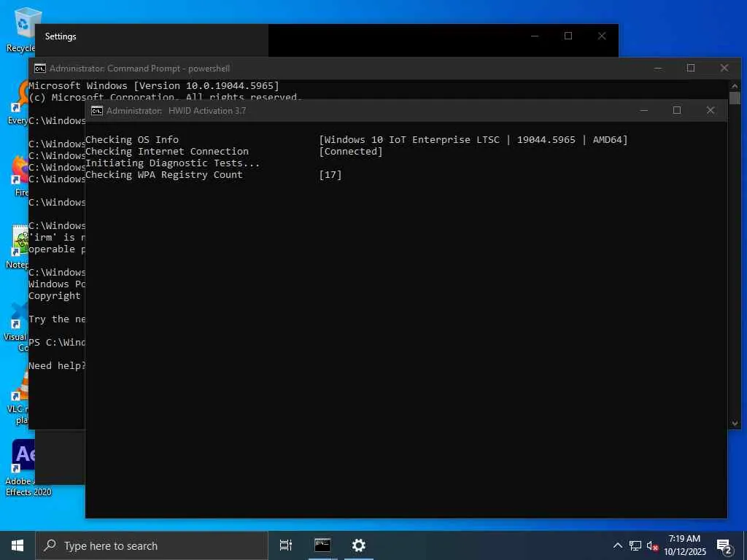Open the Action Center notifications icon
Image resolution: width=747 pixels, height=560 pixels.
724,546
